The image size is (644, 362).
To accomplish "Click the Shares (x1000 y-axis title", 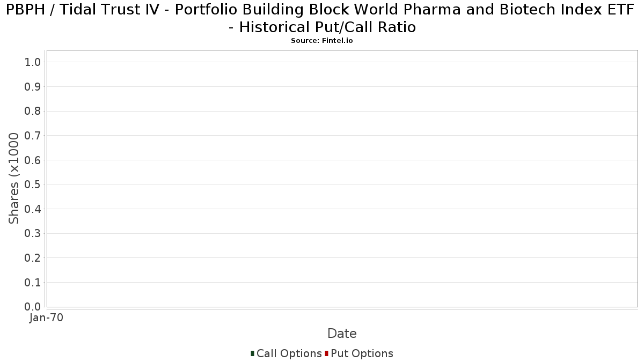I will click(x=14, y=179).
